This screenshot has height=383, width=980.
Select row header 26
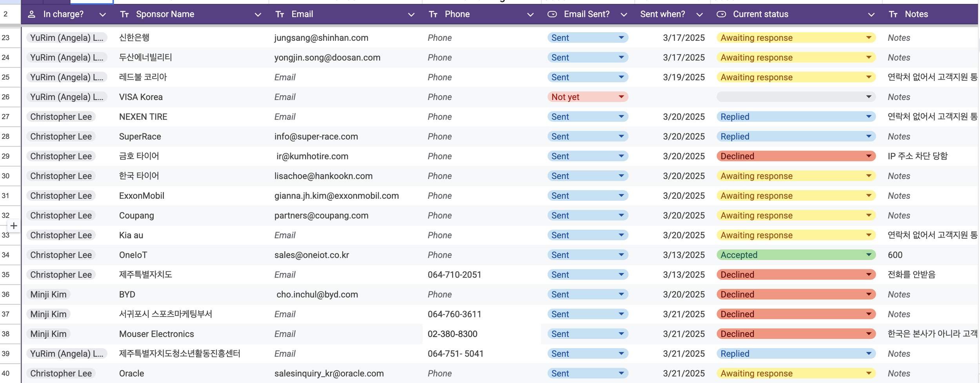coord(10,97)
